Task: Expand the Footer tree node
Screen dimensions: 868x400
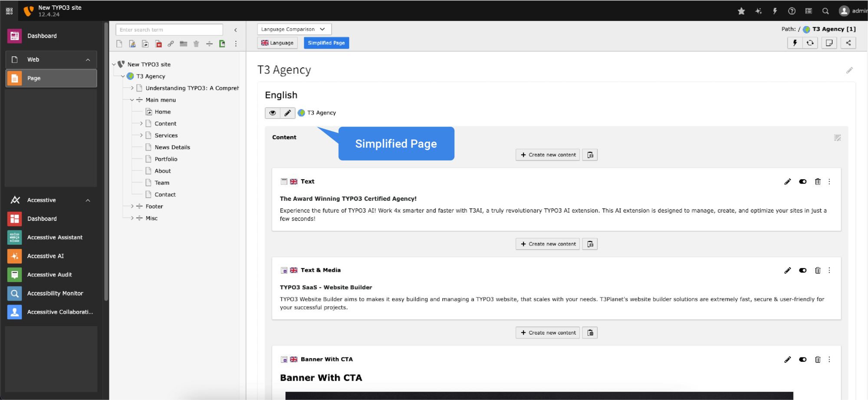Action: (132, 207)
